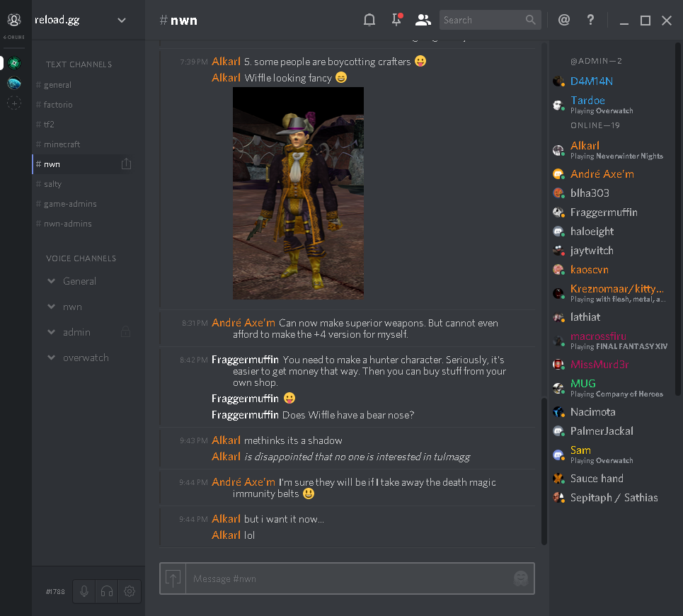Select kaoscvn in member list
The width and height of the screenshot is (683, 616).
click(x=612, y=270)
